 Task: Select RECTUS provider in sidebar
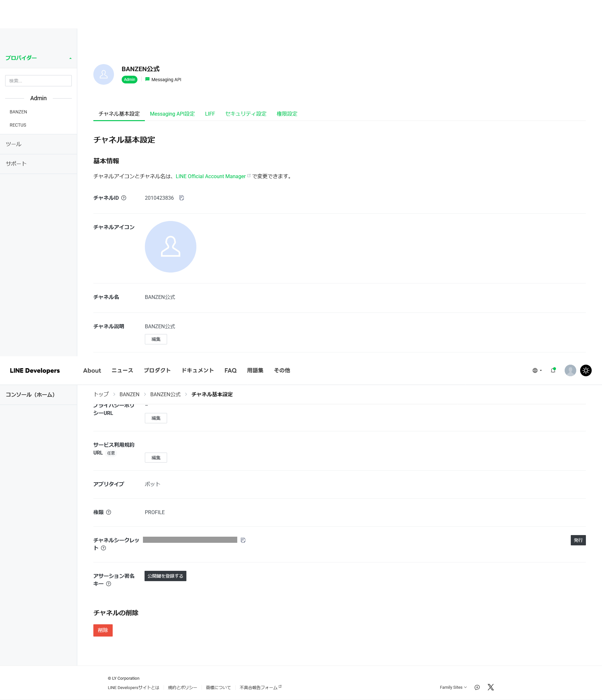tap(18, 125)
